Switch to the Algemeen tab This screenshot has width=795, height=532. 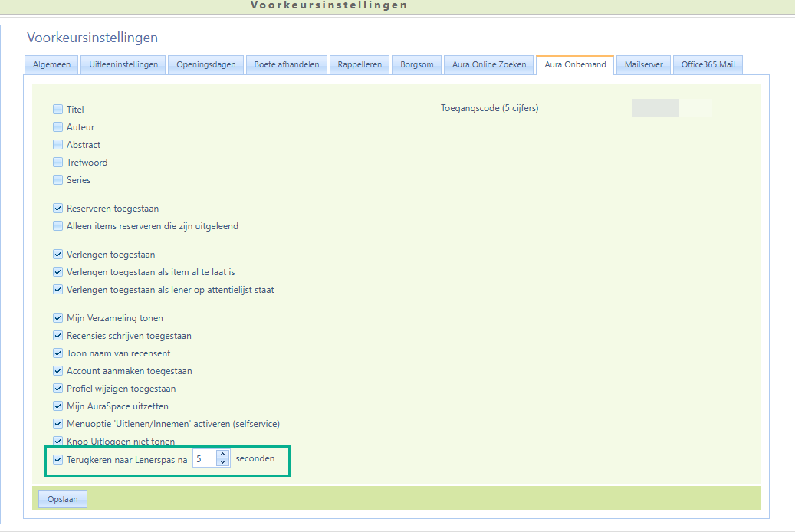pyautogui.click(x=51, y=65)
